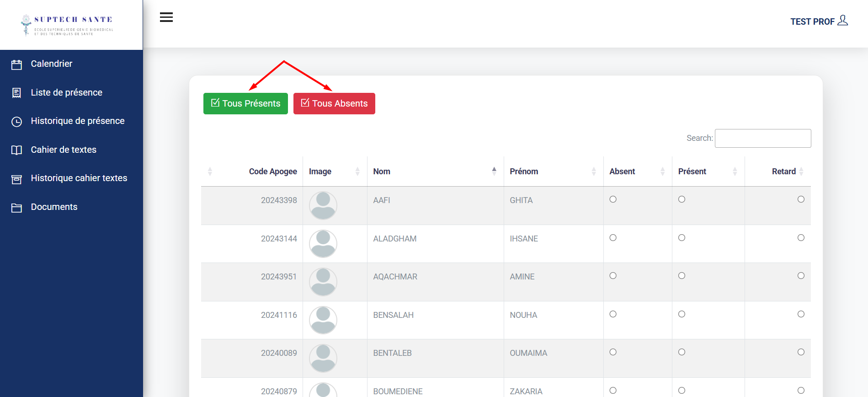Click the Search input field
The image size is (868, 397).
coord(762,138)
